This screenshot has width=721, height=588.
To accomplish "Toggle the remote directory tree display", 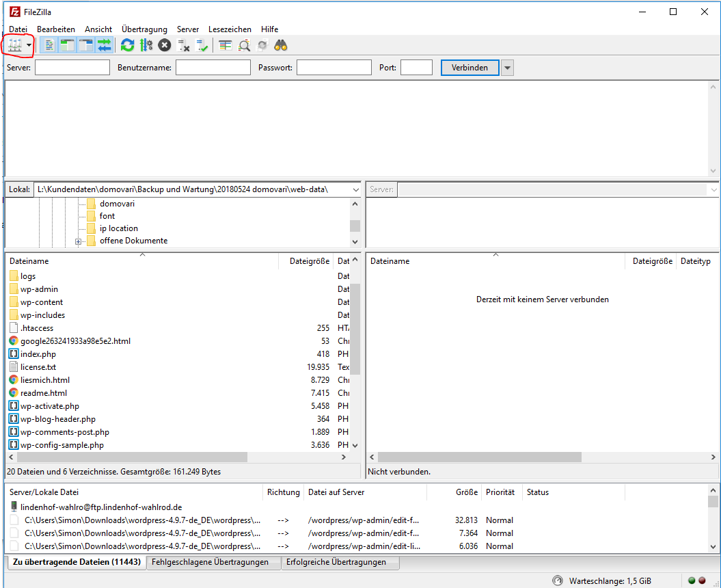I will coord(86,45).
